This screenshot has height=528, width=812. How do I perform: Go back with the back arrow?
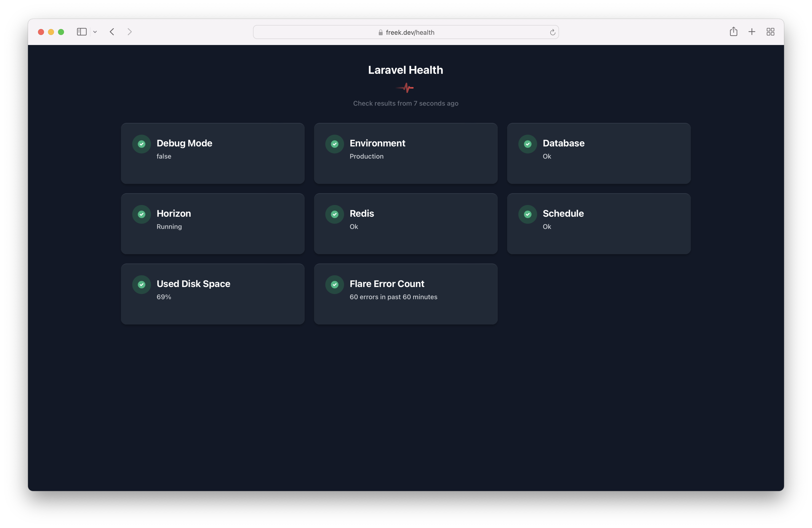click(x=112, y=32)
